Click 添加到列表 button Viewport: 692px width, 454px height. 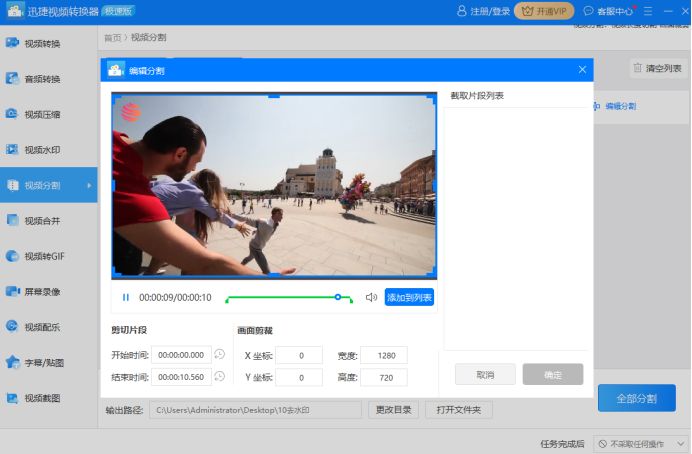[409, 297]
